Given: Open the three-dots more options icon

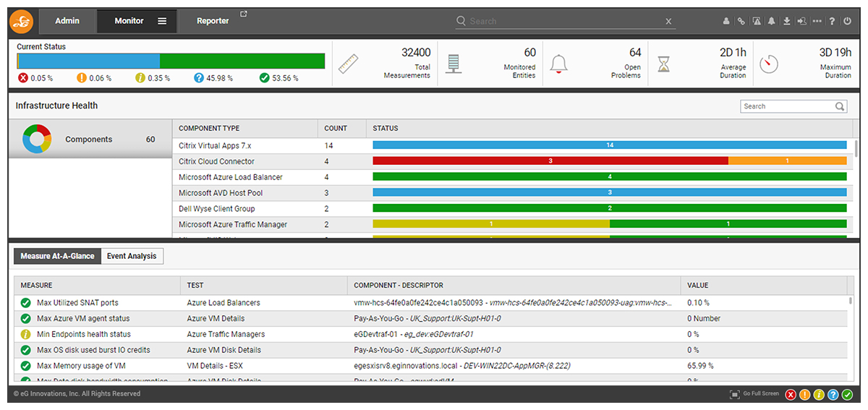Looking at the screenshot, I should coord(817,22).
